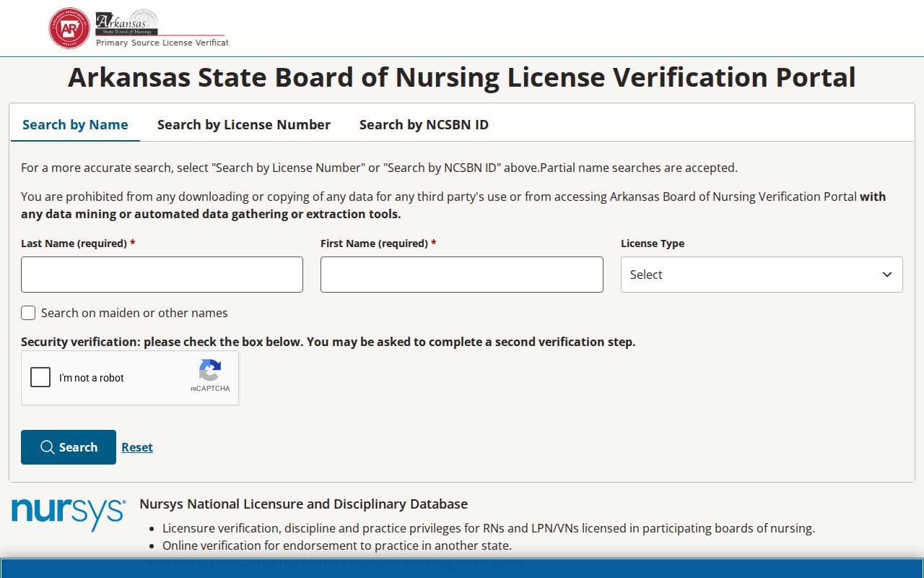This screenshot has width=924, height=578.
Task: Click the Search button
Action: [69, 447]
